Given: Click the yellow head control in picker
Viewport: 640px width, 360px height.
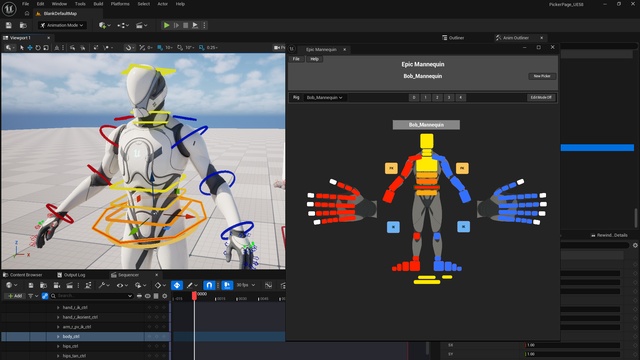Looking at the screenshot, I should pos(427,141).
